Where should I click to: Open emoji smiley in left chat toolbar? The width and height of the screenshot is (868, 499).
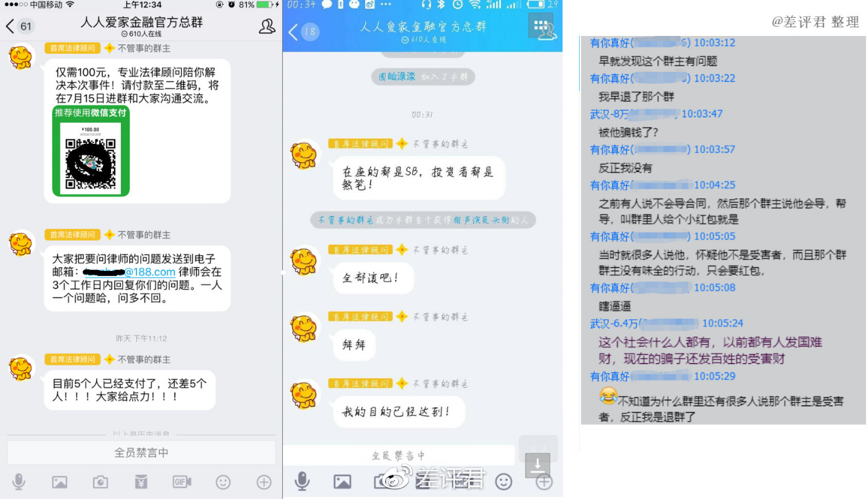point(223,482)
